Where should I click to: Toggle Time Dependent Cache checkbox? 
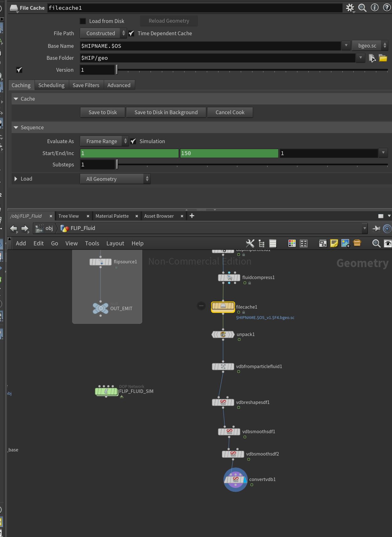(131, 33)
